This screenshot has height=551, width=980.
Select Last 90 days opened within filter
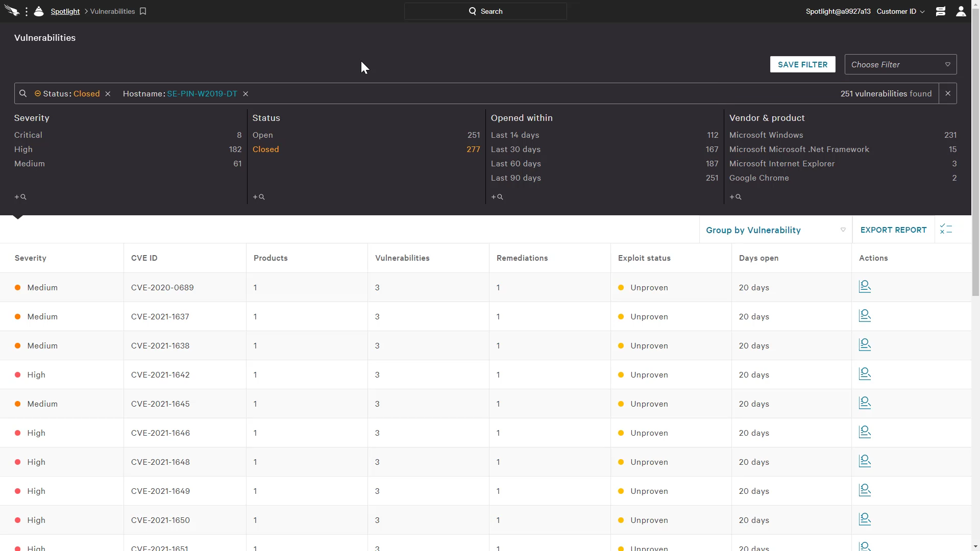tap(515, 177)
